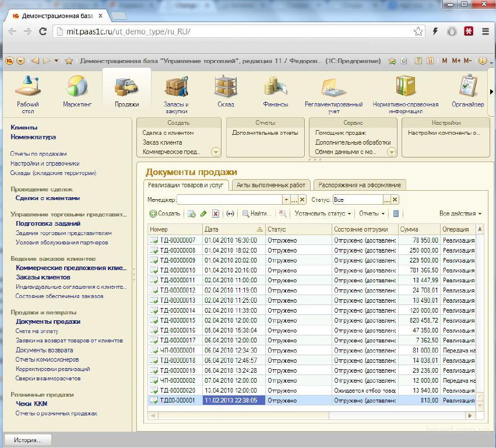
Task: Switch to Акты выполненных работ tab
Action: pyautogui.click(x=270, y=185)
